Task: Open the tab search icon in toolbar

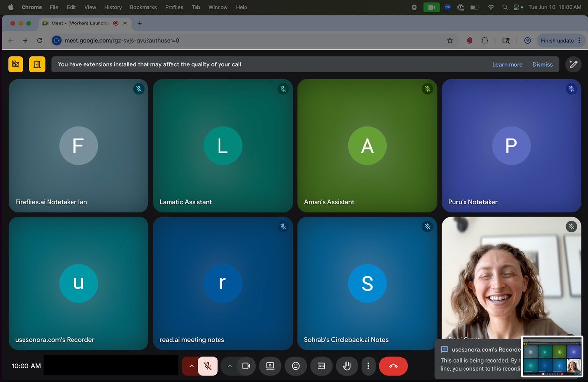Action: pos(506,41)
